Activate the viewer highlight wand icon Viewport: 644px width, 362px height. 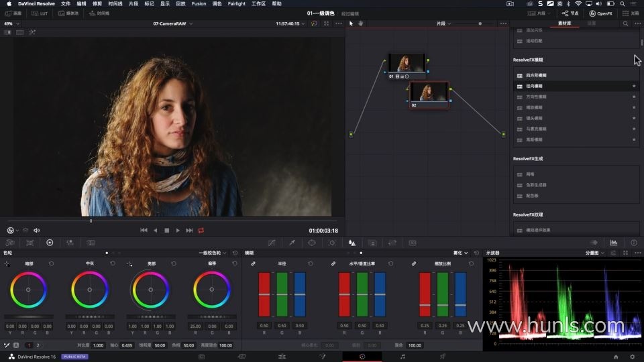32,32
